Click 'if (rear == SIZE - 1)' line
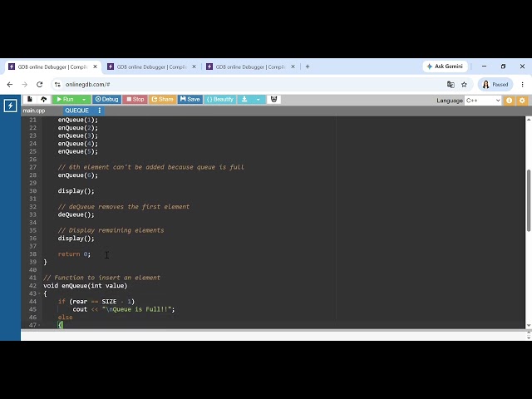This screenshot has height=399, width=532. click(x=96, y=301)
